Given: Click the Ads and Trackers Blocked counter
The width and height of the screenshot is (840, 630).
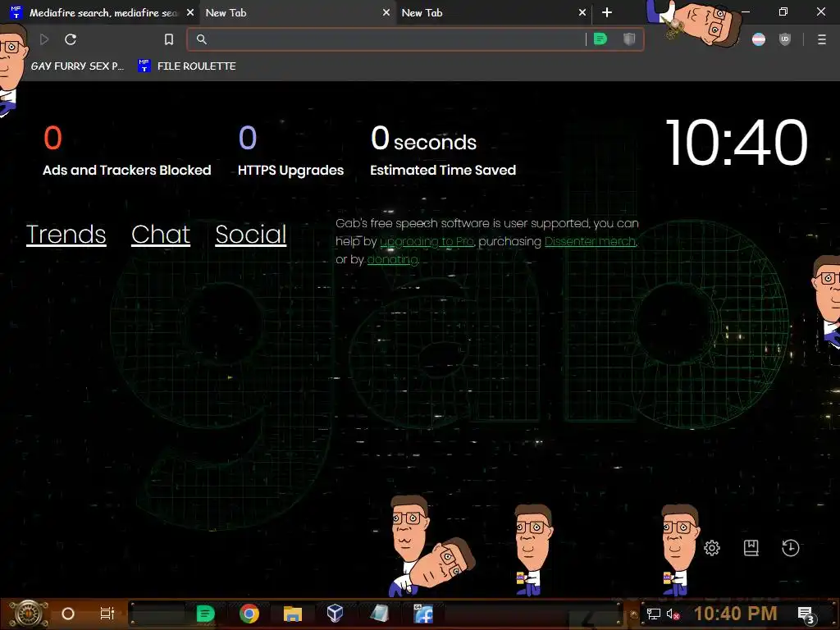Looking at the screenshot, I should (x=126, y=151).
